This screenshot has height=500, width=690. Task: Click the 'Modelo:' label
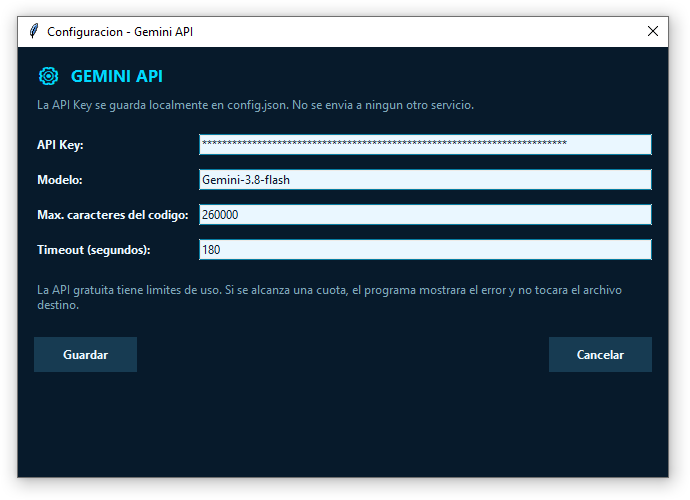coord(60,180)
